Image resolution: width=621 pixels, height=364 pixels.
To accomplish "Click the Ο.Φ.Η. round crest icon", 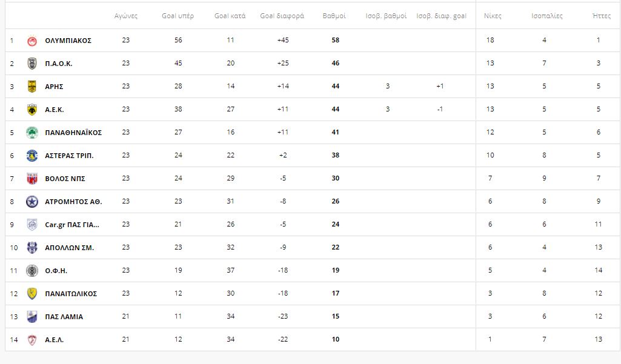I will point(32,271).
